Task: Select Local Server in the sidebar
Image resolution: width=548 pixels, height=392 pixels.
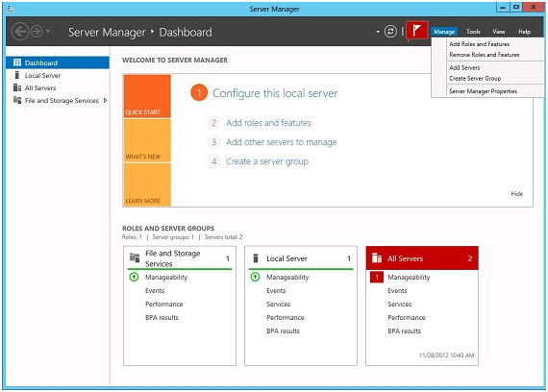Action: pyautogui.click(x=42, y=76)
